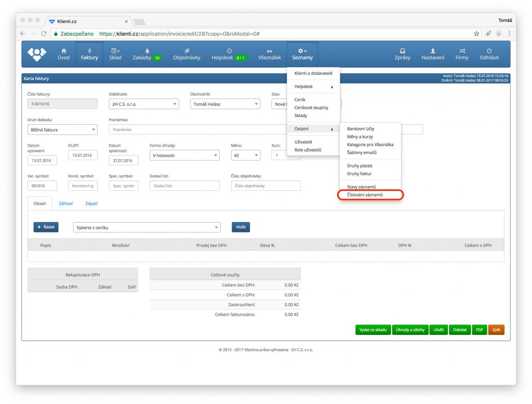Choose Bankovní účty from submenu
Viewport: 532px width, 404px height.
(361, 128)
